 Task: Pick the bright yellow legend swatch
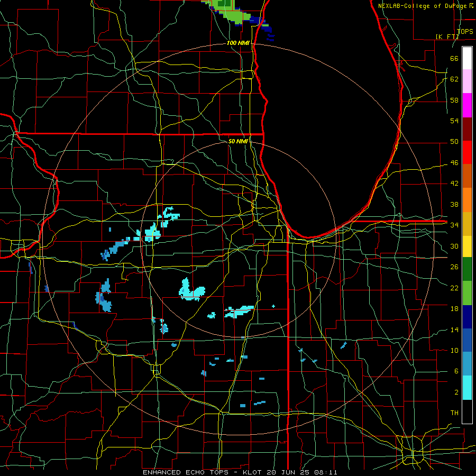click(467, 246)
